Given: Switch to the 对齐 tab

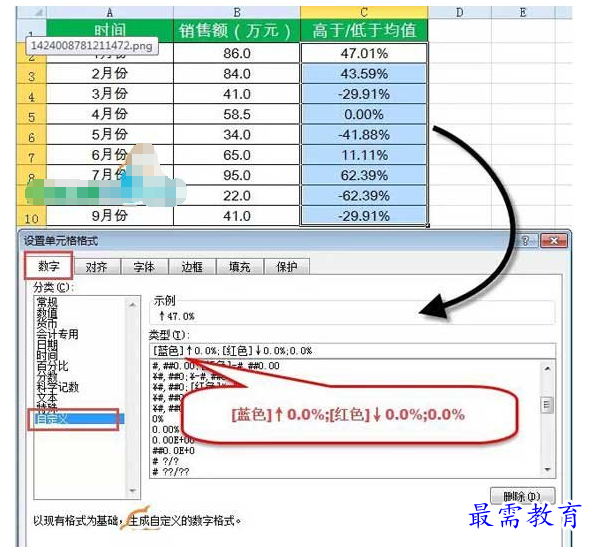Looking at the screenshot, I should [x=97, y=267].
